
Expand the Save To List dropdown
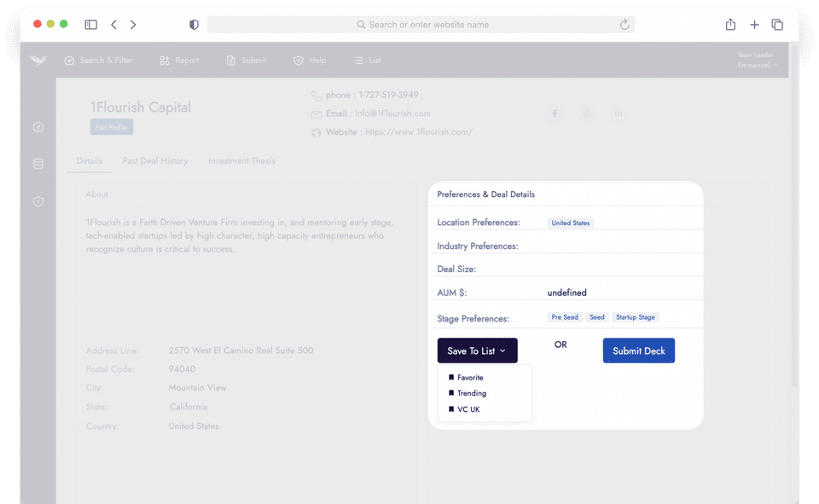tap(478, 350)
